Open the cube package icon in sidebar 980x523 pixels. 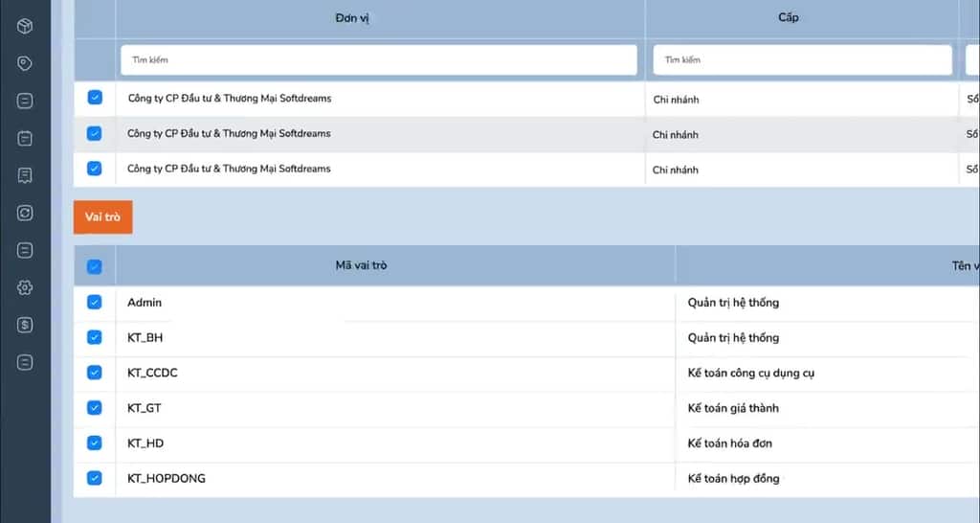click(x=25, y=26)
